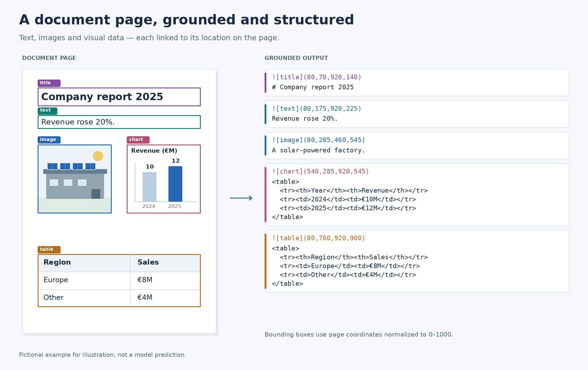The image size is (588, 370).
Task: Click the sun in the factory image
Action: click(x=98, y=156)
